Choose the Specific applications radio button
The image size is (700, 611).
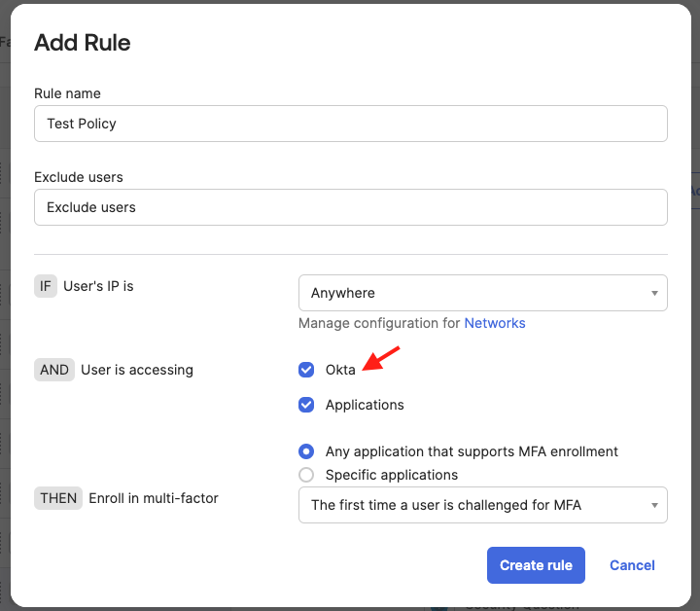coord(306,475)
